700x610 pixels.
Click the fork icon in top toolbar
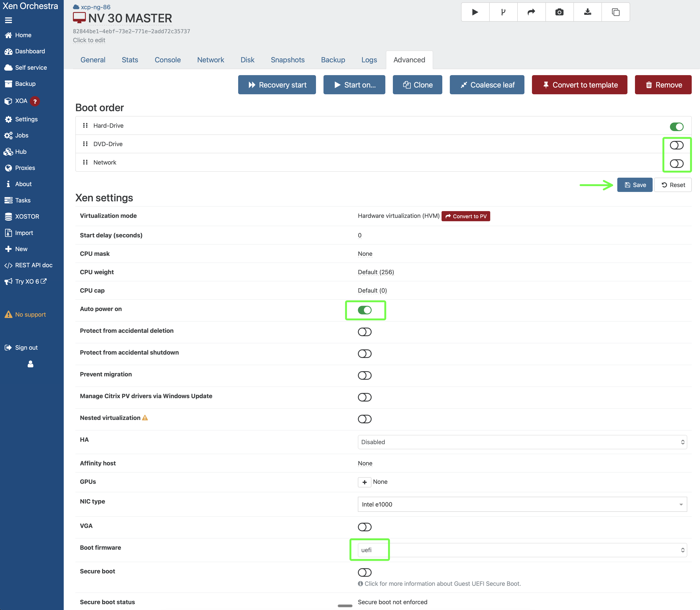click(x=503, y=12)
